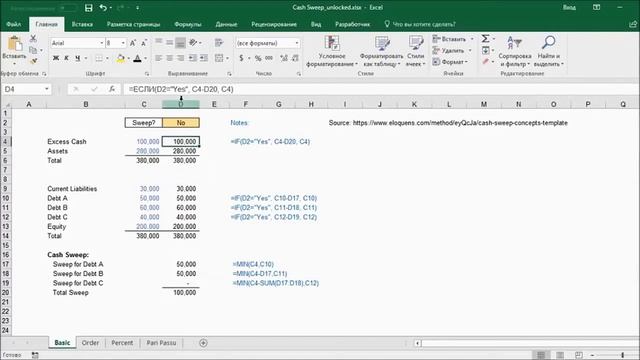
Task: Open the Arial font name dropdown
Action: tap(101, 43)
